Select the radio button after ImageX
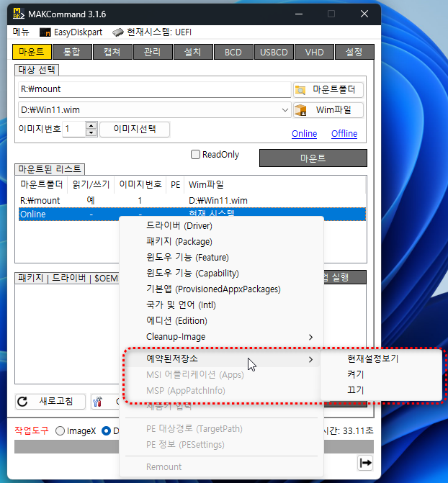Viewport: 448px width, 483px height. pyautogui.click(x=106, y=431)
